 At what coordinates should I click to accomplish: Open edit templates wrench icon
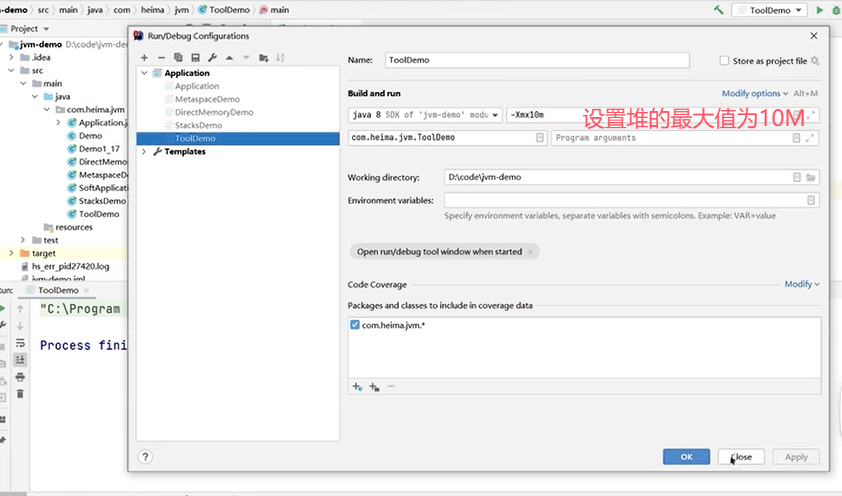click(x=212, y=57)
